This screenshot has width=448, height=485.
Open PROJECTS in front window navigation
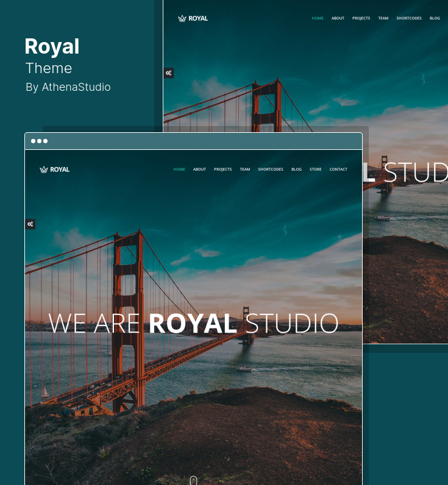pos(222,169)
